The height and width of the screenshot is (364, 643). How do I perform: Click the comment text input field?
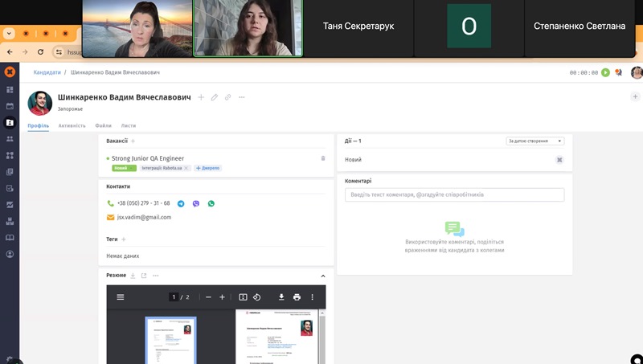[454, 195]
